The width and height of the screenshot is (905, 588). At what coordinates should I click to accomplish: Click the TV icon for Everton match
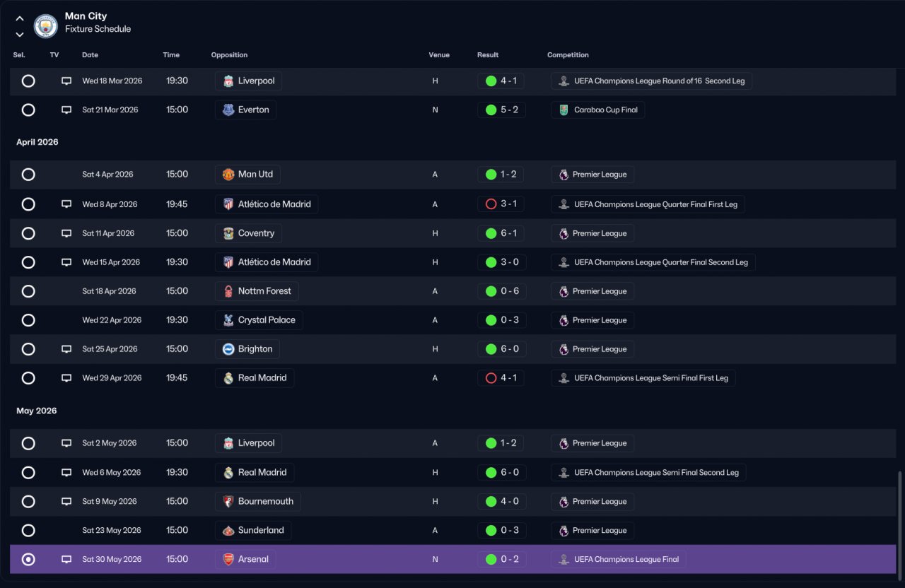[66, 110]
